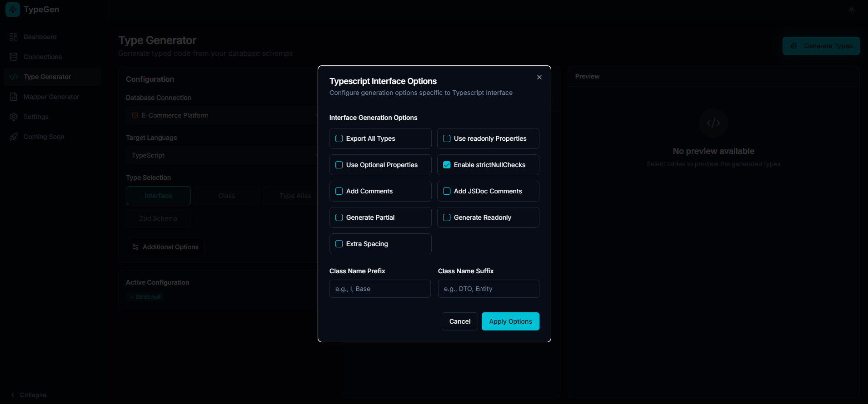Click the Interface Generation Options heading
This screenshot has height=404, width=868.
click(373, 118)
